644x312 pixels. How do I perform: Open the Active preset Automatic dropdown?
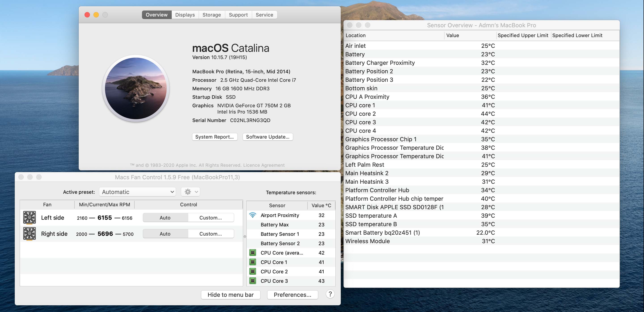tap(137, 192)
